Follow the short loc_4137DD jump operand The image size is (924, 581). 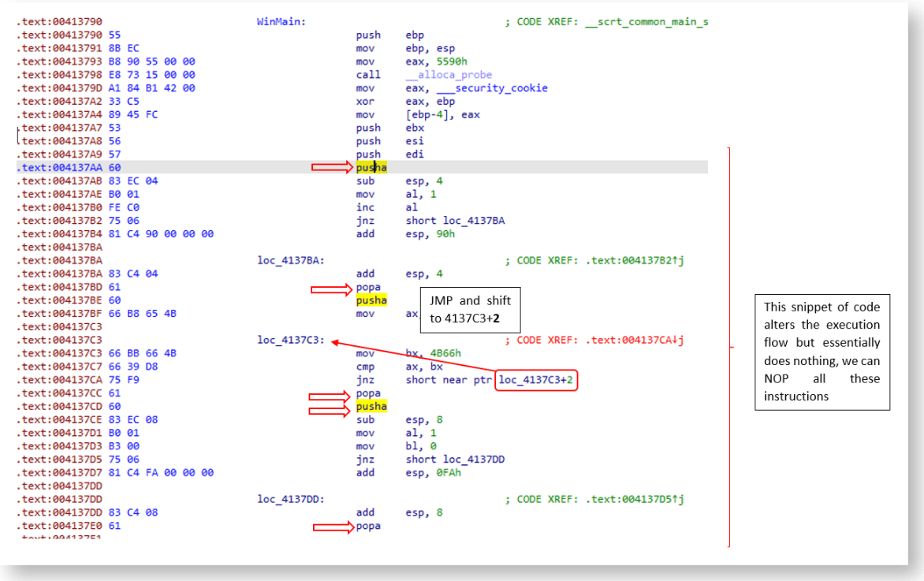click(455, 460)
